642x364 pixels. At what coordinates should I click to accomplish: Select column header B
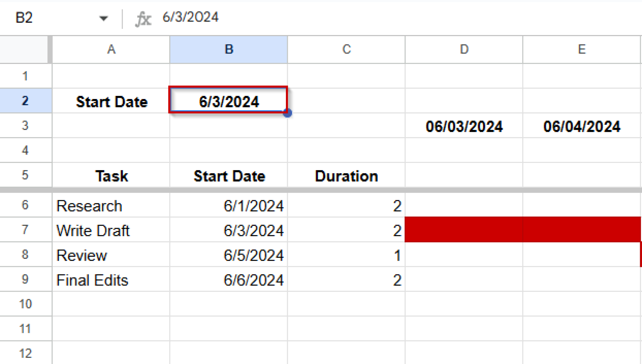click(228, 49)
